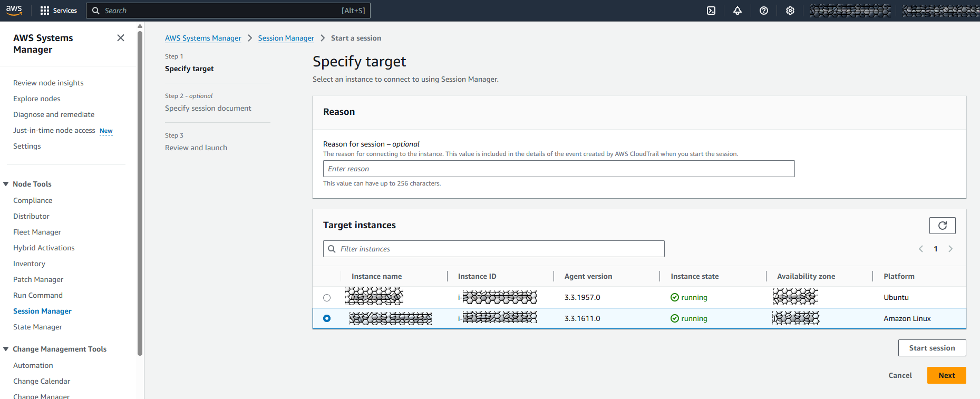This screenshot has width=980, height=399.
Task: Click the New badge beside Just-in-time access
Action: click(x=106, y=131)
